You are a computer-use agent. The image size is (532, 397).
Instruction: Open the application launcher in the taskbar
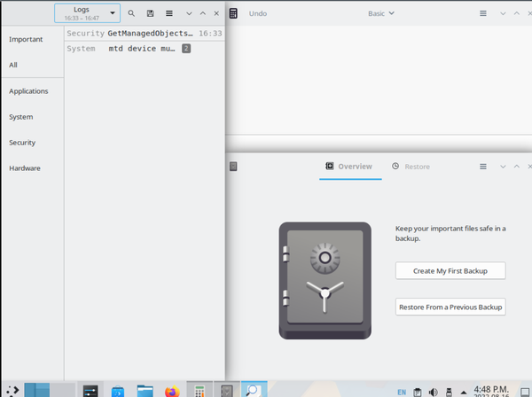pos(12,391)
